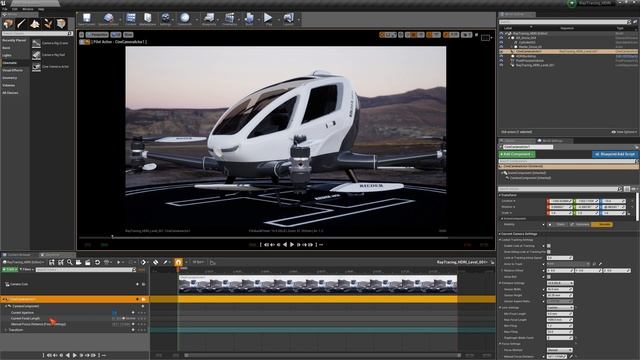Click the green Add Component button
The width and height of the screenshot is (640, 360).
[517, 154]
